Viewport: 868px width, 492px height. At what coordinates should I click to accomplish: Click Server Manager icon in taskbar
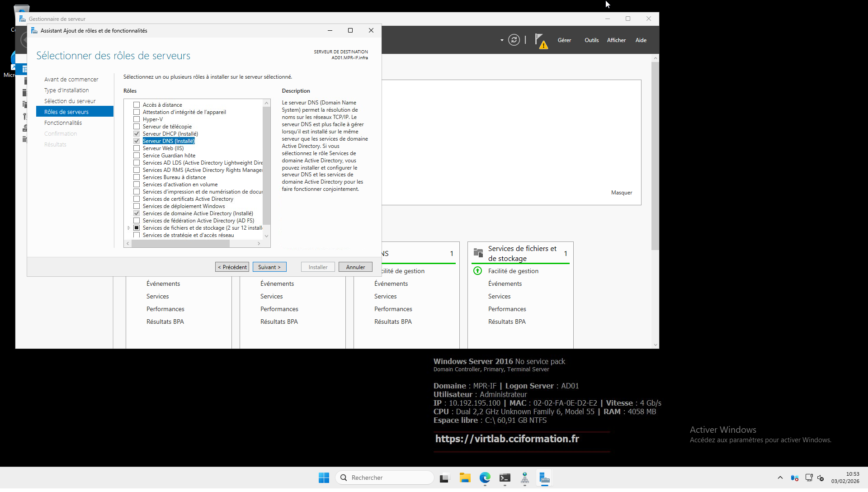[544, 478]
